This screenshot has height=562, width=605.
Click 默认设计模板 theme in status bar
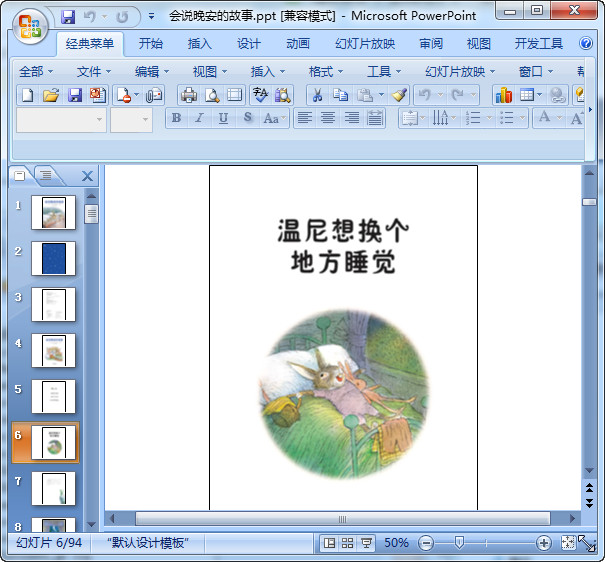(148, 543)
